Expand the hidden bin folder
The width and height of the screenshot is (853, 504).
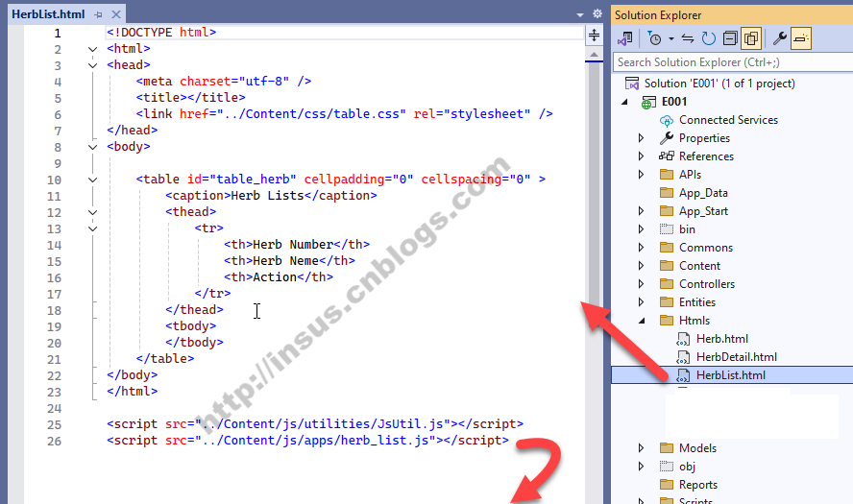642,229
